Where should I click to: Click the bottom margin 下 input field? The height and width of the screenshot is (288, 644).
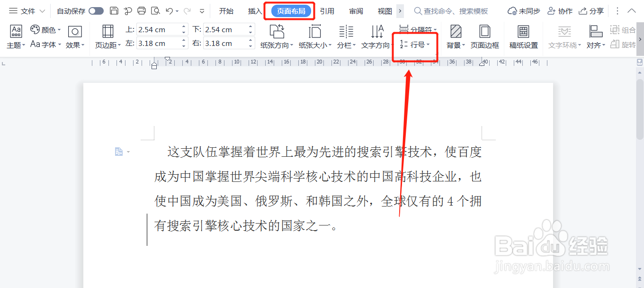tap(225, 29)
